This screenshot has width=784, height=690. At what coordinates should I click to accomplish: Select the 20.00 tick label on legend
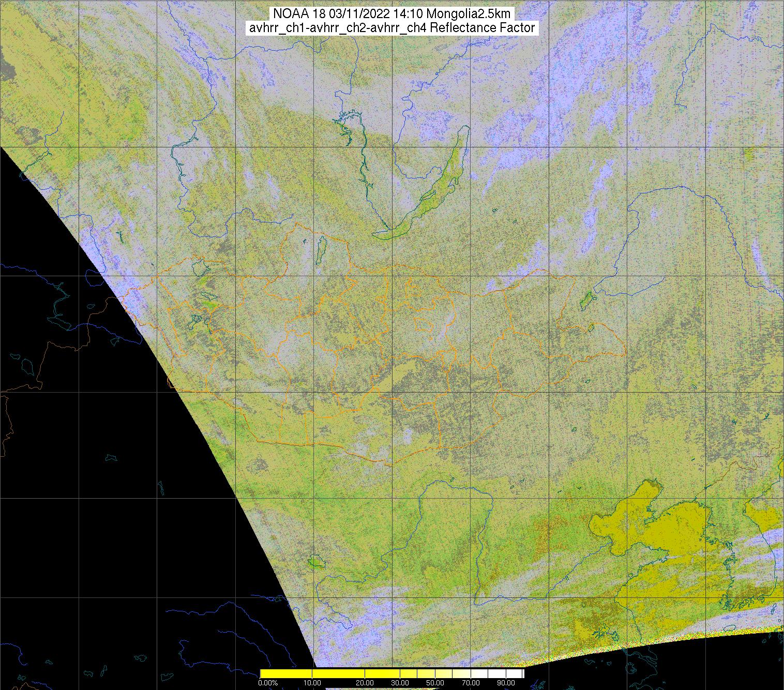pos(365,683)
